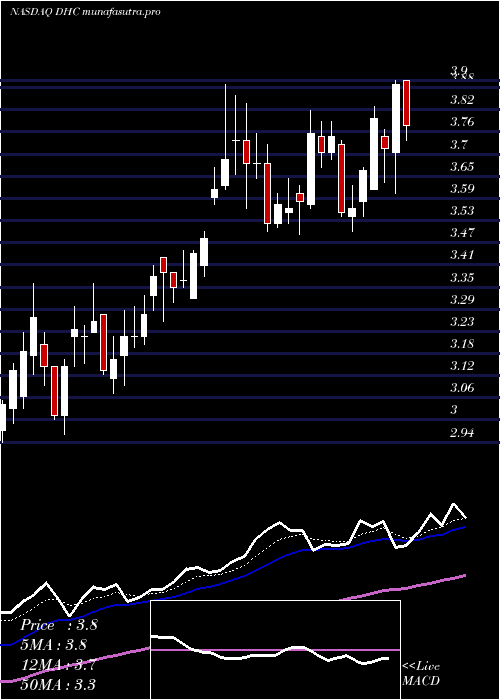Viewport: 500px width, 700px height.
Task: Click the 3.35 price axis label
Action: pos(462,278)
